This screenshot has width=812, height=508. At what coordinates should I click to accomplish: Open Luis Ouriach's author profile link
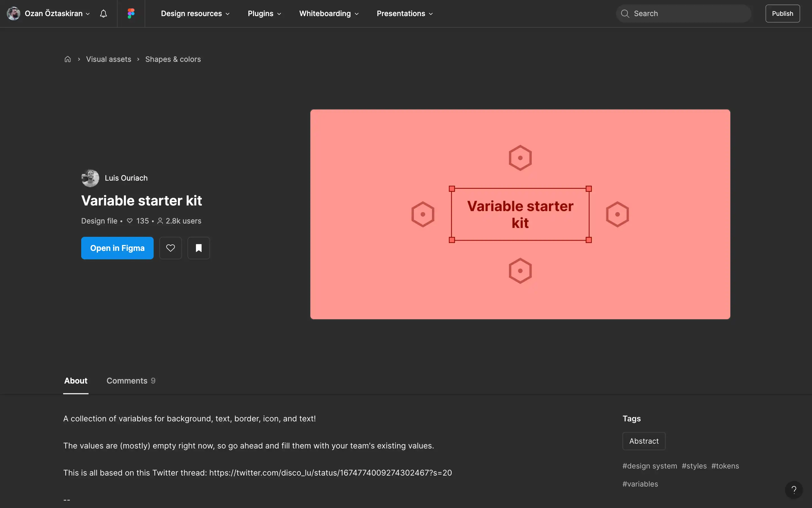click(x=126, y=178)
